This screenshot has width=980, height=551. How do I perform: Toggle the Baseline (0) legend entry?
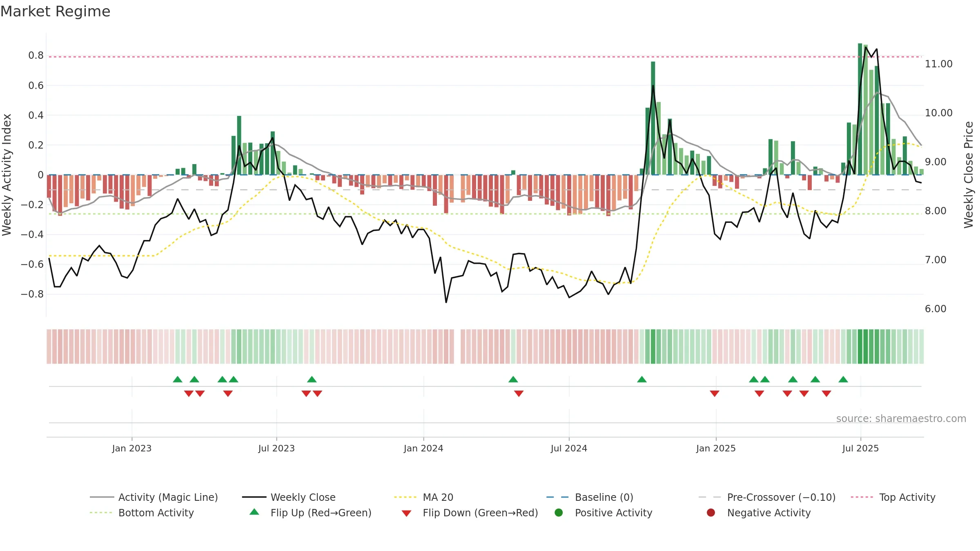click(590, 497)
